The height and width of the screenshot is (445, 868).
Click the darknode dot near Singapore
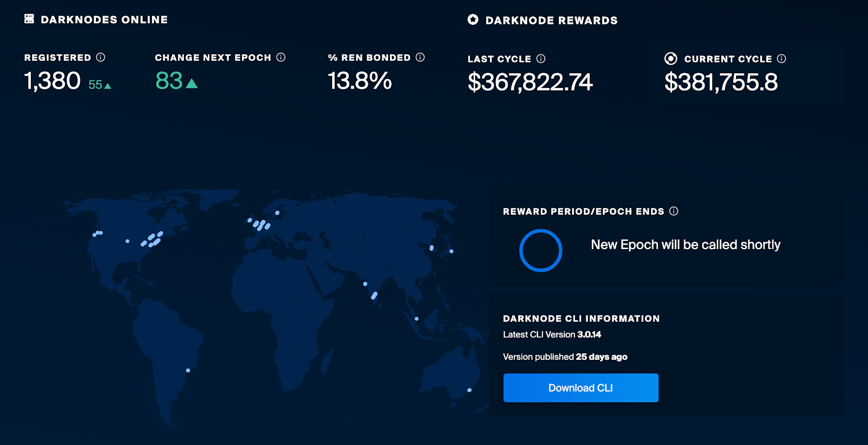(x=417, y=319)
